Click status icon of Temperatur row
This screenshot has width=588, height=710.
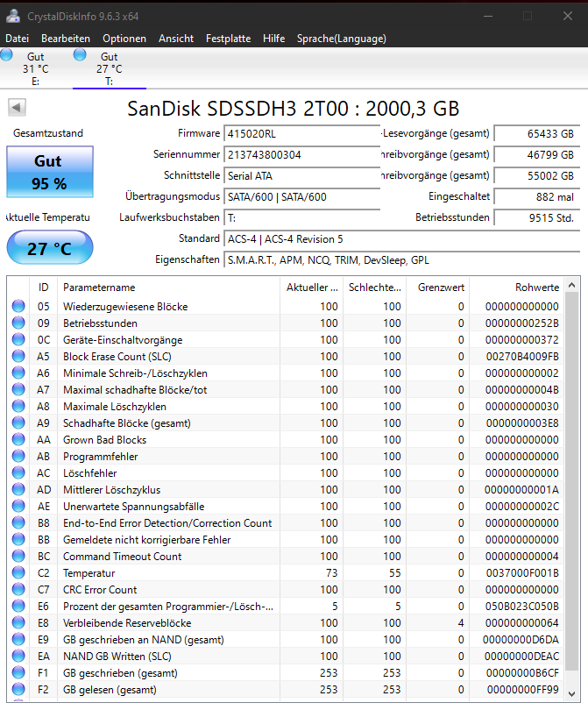(x=18, y=572)
